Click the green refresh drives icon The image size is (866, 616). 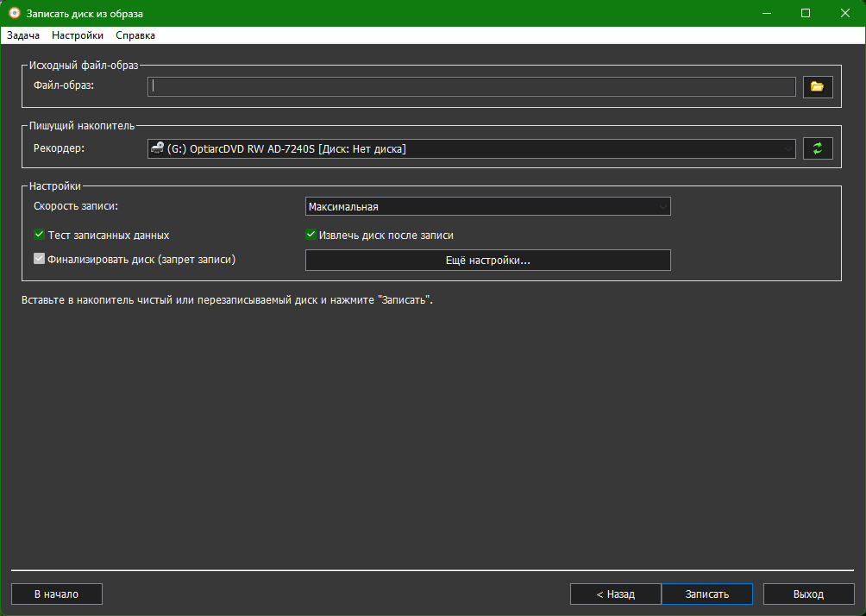[x=817, y=149]
